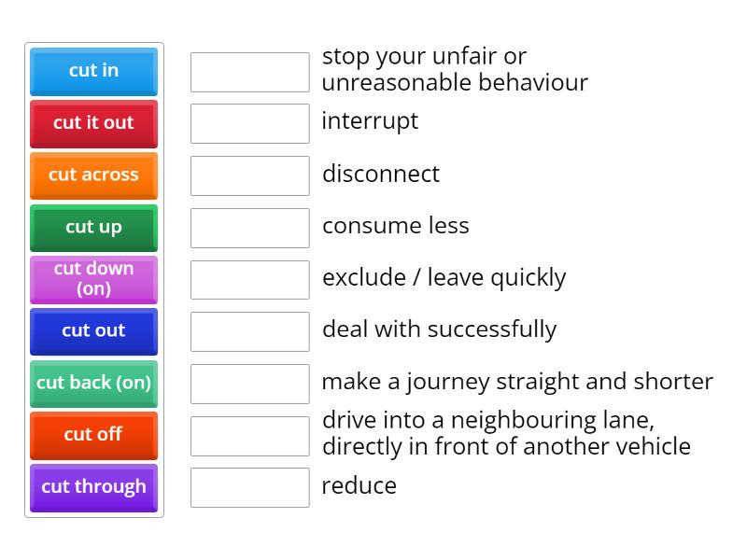The width and height of the screenshot is (747, 560).
Task: Click the box next to 'exclude / leave quickly'
Action: 248,277
